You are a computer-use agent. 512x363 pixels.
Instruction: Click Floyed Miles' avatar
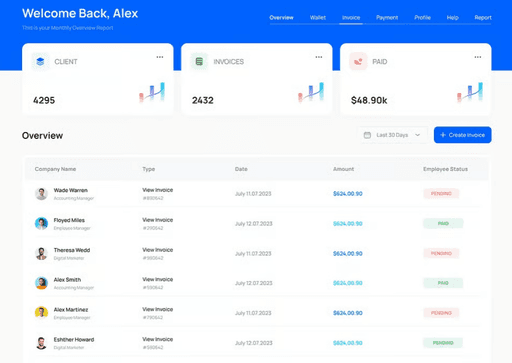pyautogui.click(x=41, y=223)
